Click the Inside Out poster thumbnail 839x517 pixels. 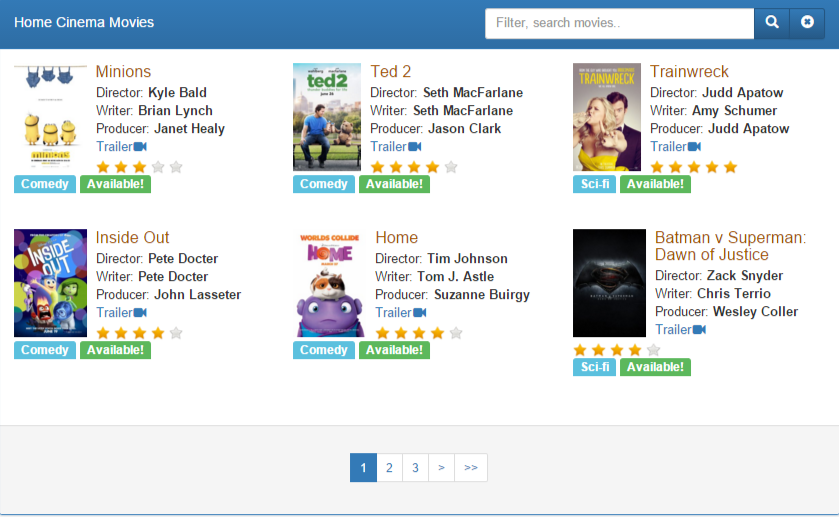(50, 283)
